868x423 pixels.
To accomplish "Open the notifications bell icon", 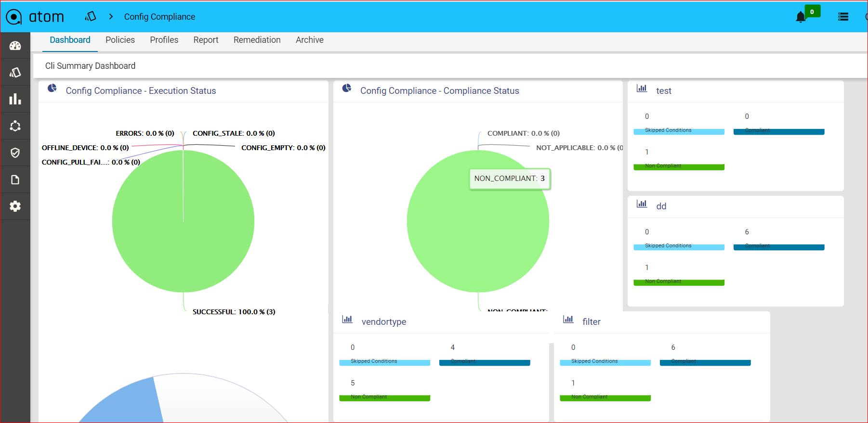I will [801, 17].
